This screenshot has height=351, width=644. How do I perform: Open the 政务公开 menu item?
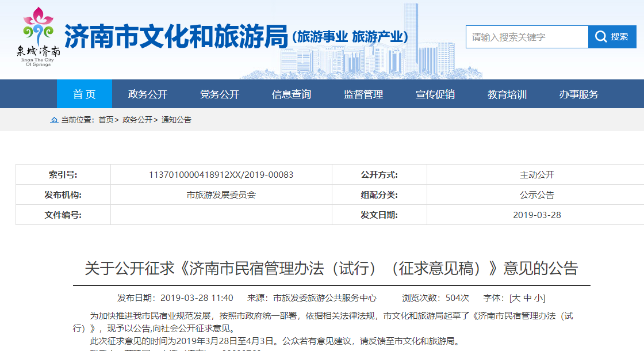148,94
